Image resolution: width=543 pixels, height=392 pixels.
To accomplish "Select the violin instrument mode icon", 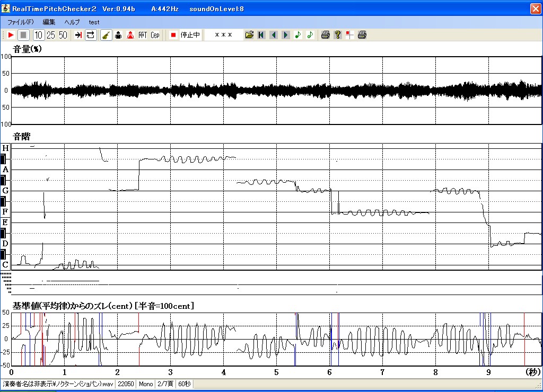I will (x=106, y=35).
